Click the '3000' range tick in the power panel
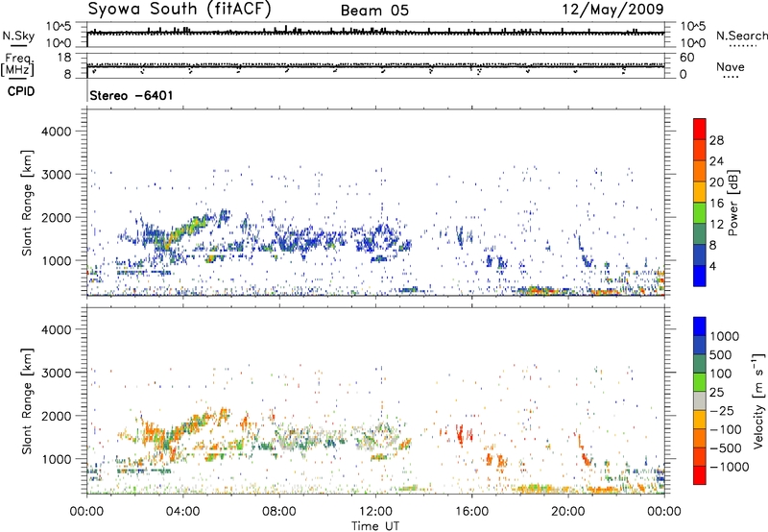768x532 pixels. 56,175
